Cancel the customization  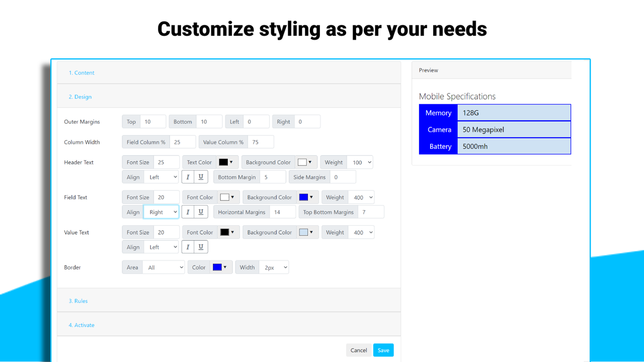click(358, 350)
